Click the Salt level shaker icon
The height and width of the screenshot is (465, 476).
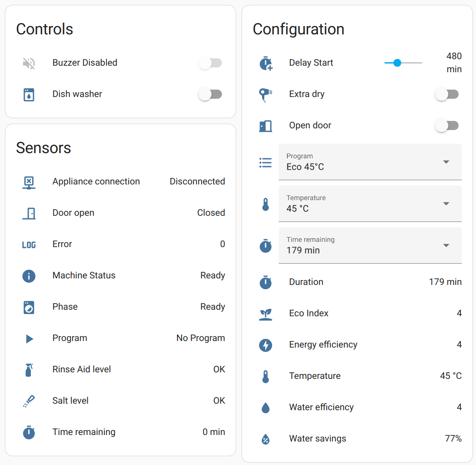29,401
